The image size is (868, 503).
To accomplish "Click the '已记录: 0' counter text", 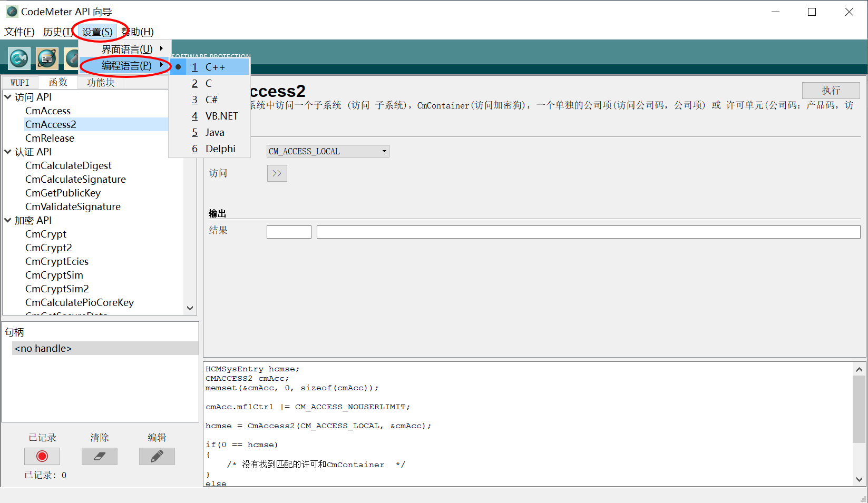I will click(x=45, y=475).
